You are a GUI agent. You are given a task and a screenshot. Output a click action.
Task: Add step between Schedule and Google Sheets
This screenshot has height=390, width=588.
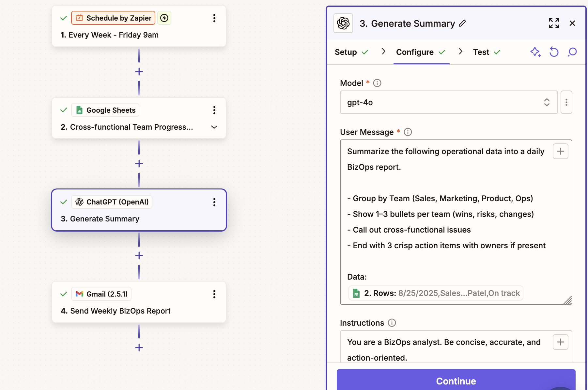(x=139, y=72)
